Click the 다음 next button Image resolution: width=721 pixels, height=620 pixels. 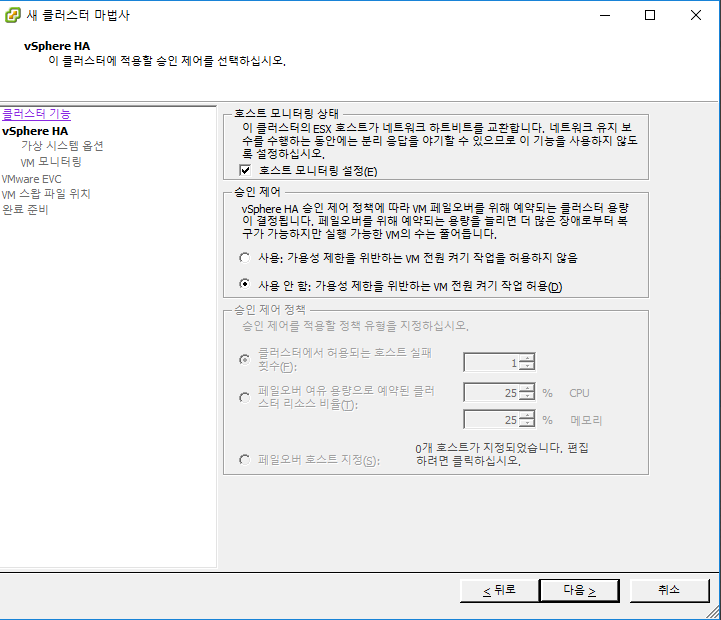579,590
